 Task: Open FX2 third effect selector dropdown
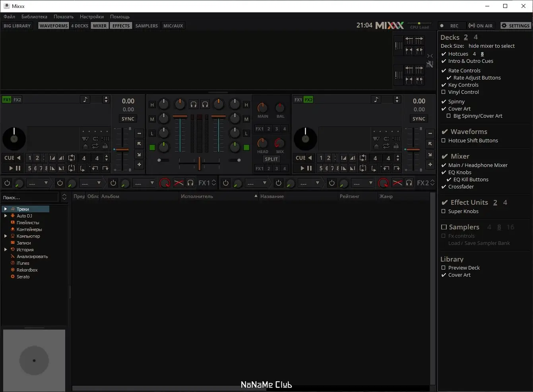[x=363, y=183]
